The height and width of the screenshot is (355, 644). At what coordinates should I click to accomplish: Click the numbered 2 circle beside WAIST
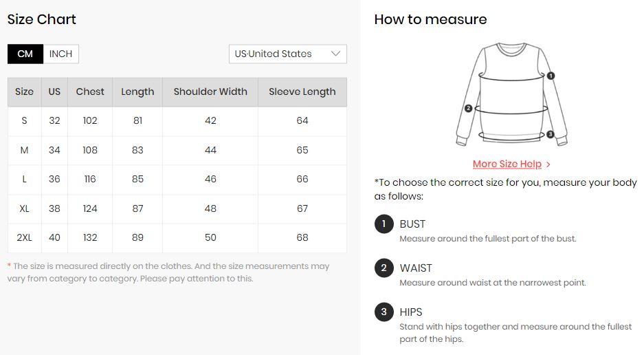384,268
